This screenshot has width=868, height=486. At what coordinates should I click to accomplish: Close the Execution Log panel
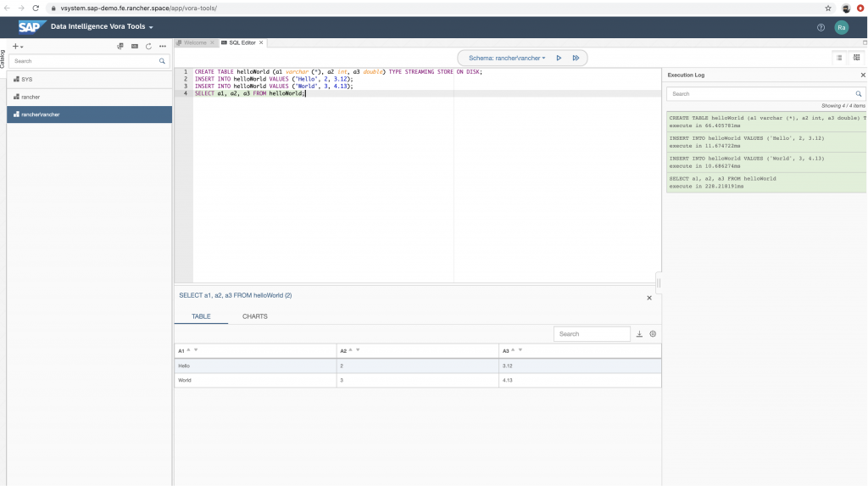click(x=863, y=75)
